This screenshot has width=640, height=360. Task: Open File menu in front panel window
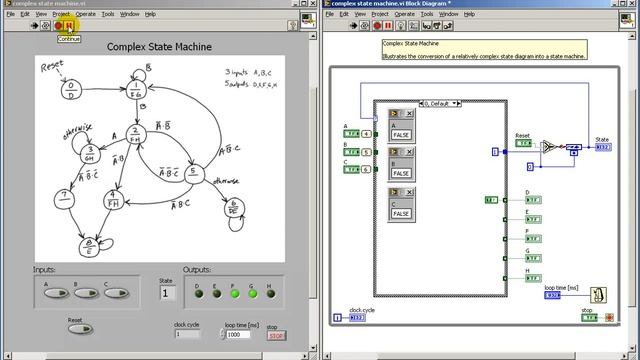tap(11, 14)
